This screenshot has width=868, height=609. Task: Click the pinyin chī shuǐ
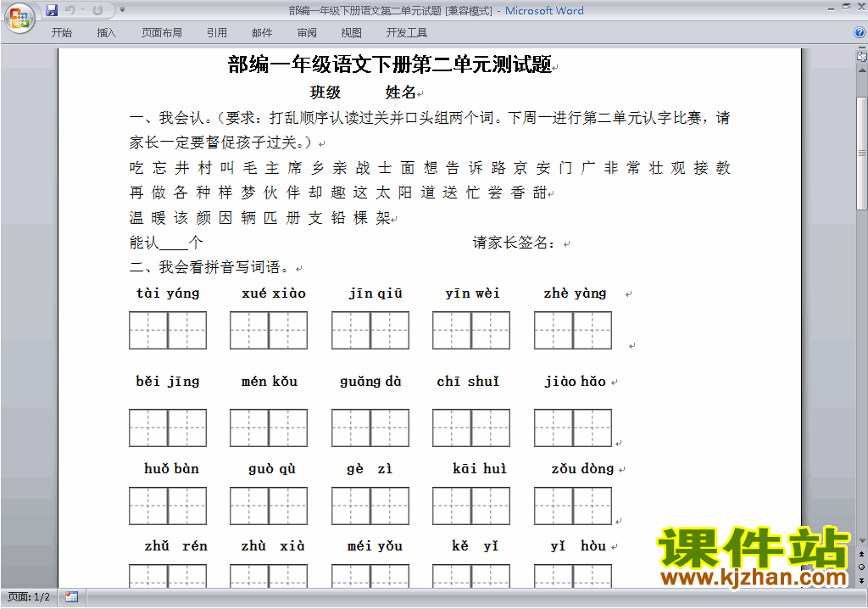(x=468, y=381)
